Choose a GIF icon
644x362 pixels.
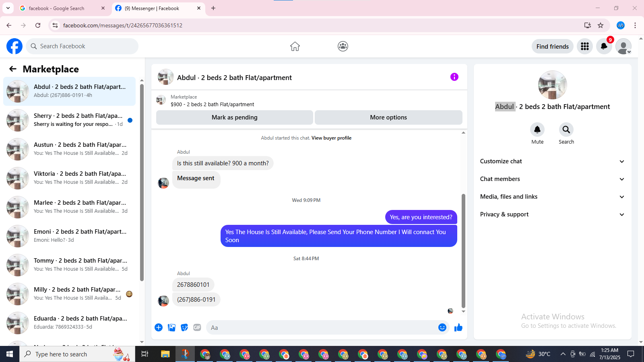tap(197, 327)
